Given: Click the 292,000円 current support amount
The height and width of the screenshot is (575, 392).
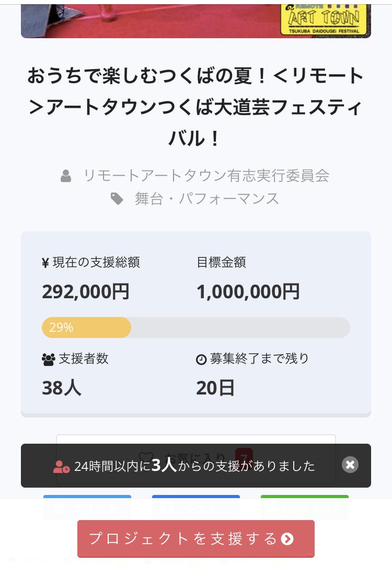Looking at the screenshot, I should (x=86, y=292).
